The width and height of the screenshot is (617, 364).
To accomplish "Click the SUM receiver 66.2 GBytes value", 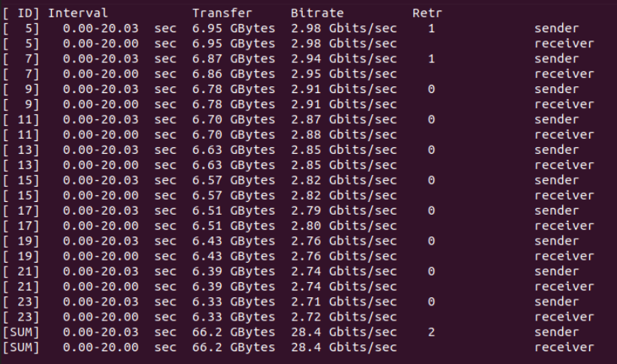I will pos(234,347).
